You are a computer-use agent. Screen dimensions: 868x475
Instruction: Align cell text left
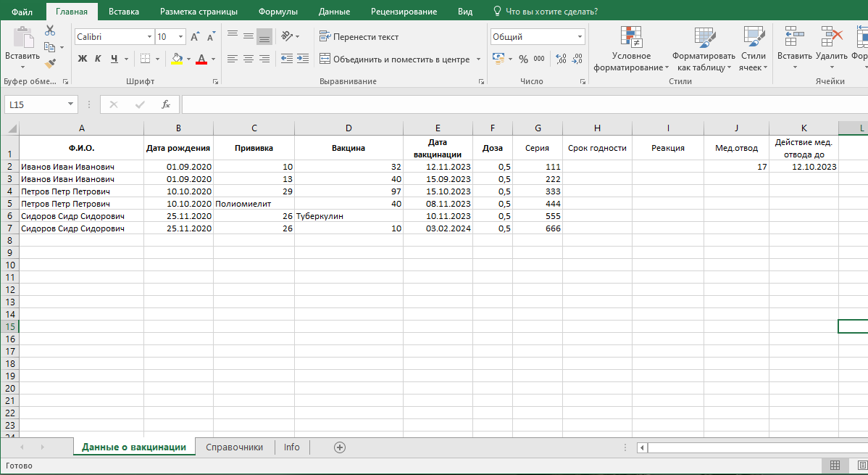pyautogui.click(x=233, y=59)
